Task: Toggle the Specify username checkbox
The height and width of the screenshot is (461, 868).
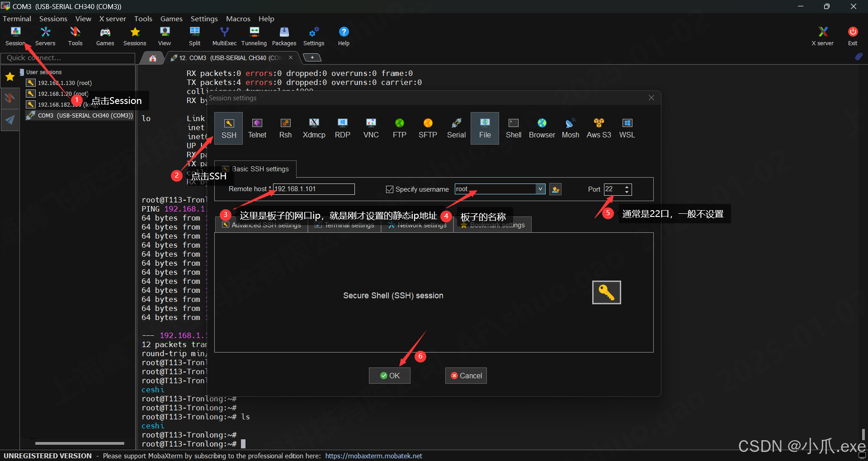Action: (390, 189)
